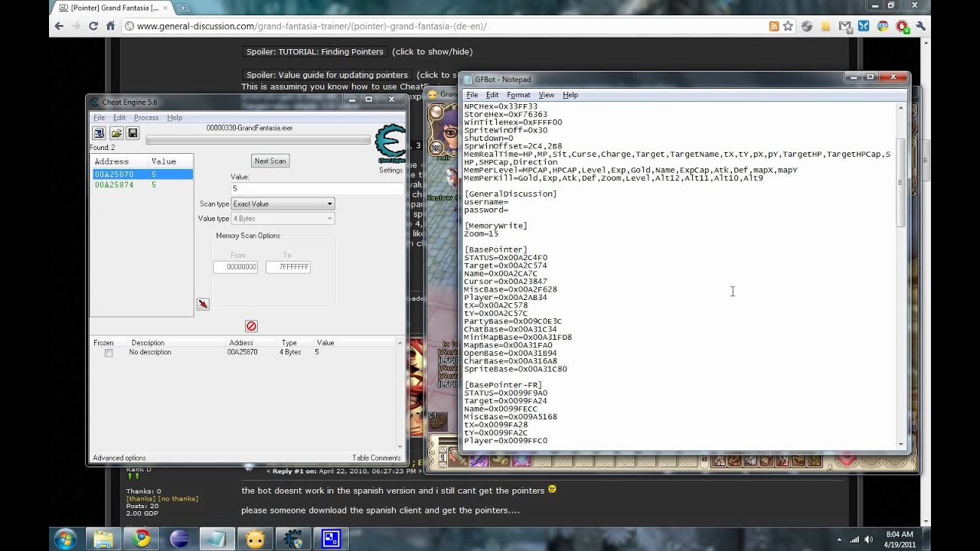The width and height of the screenshot is (980, 551).
Task: Open the Format menu in Notepad
Action: (519, 95)
